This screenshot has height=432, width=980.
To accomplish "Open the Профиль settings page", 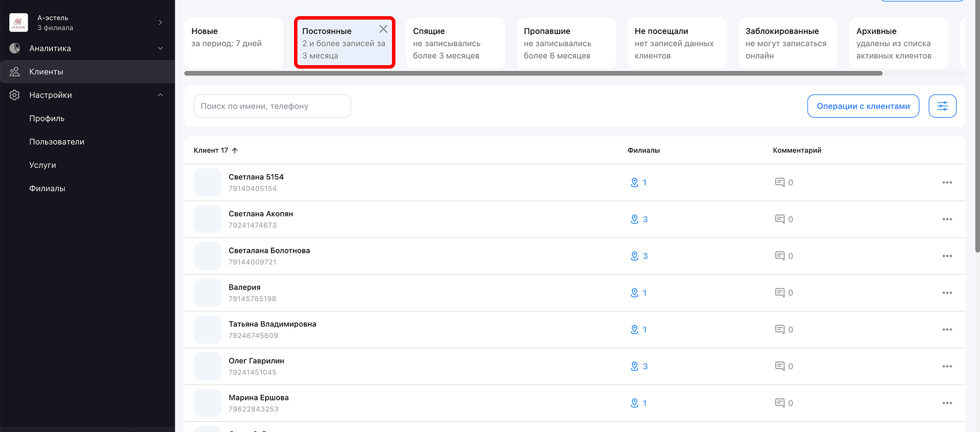I will pos(47,118).
